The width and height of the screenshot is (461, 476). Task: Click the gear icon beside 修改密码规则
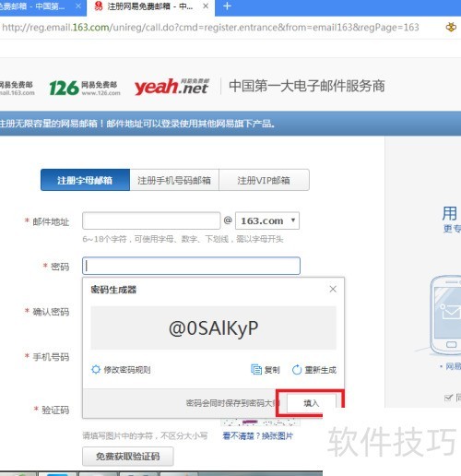pos(96,370)
